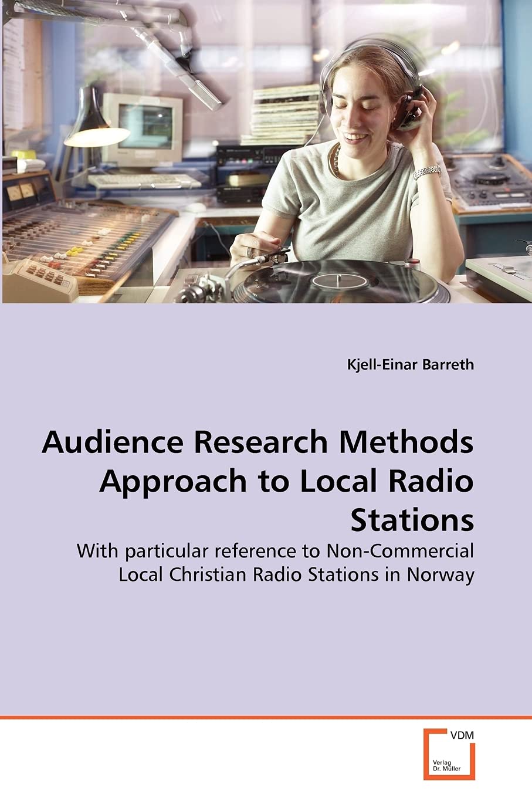Click the title "Audience Research Methods" line
Image resolution: width=532 pixels, height=798 pixels.
click(x=257, y=443)
